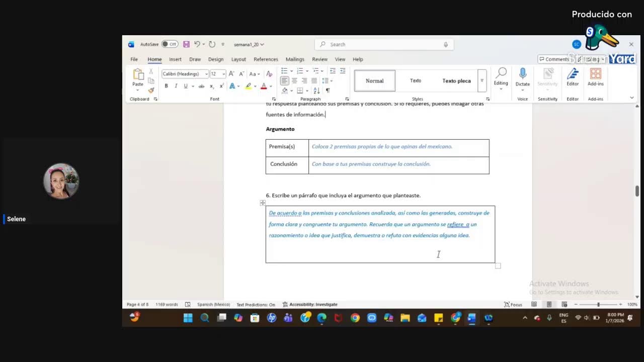This screenshot has width=644, height=362.
Task: Justify the paragraph text
Action: tap(314, 80)
